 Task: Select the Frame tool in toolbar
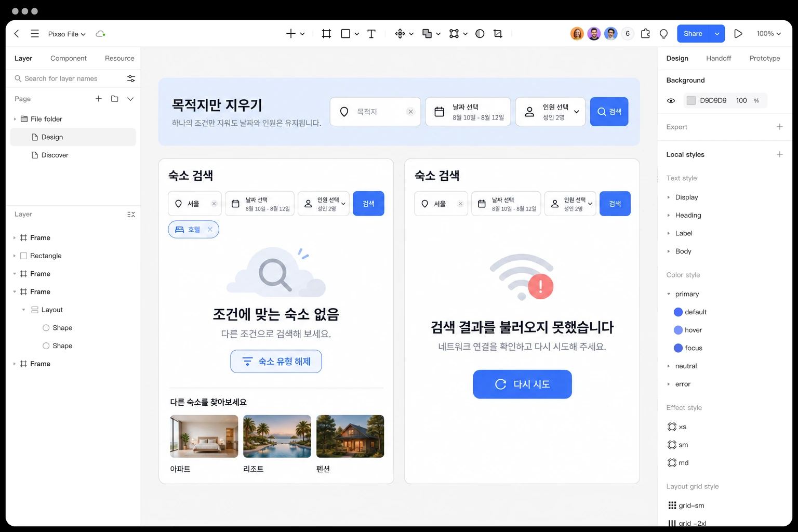[326, 34]
